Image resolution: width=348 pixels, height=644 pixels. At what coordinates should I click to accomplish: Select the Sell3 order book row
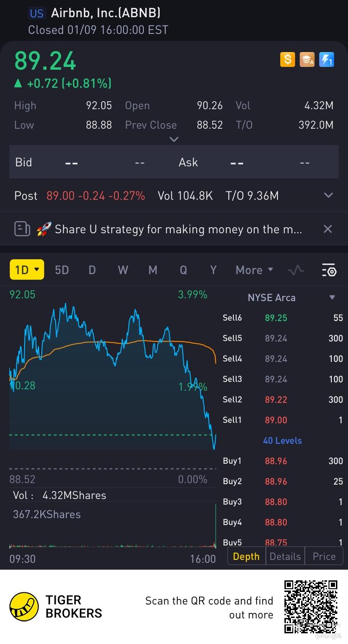[283, 379]
